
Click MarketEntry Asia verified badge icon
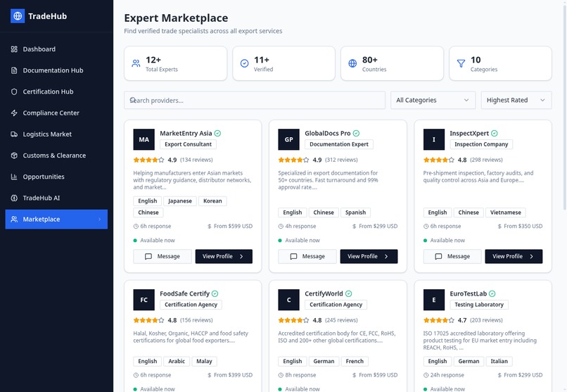[x=217, y=134]
